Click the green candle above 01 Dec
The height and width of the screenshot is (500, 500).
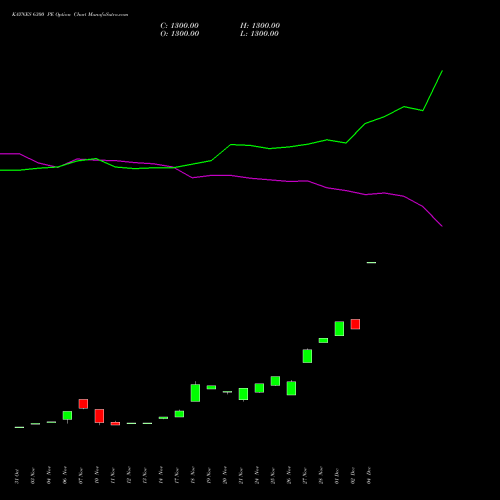(339, 329)
